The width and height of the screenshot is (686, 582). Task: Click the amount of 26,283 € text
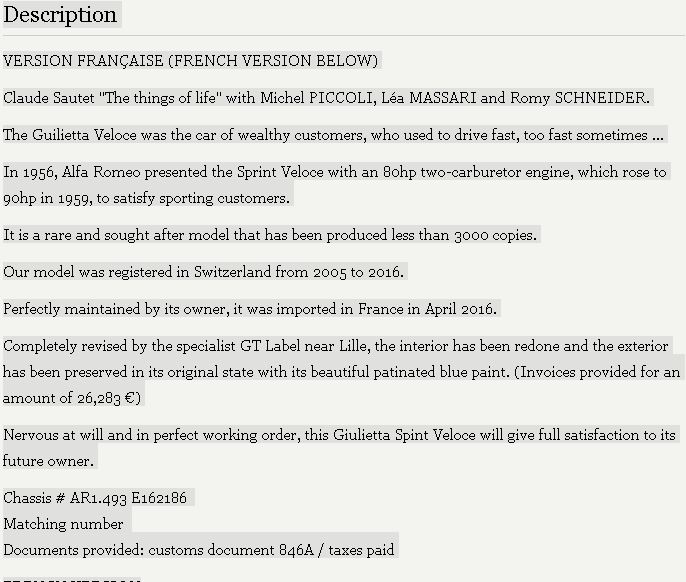pos(72,398)
